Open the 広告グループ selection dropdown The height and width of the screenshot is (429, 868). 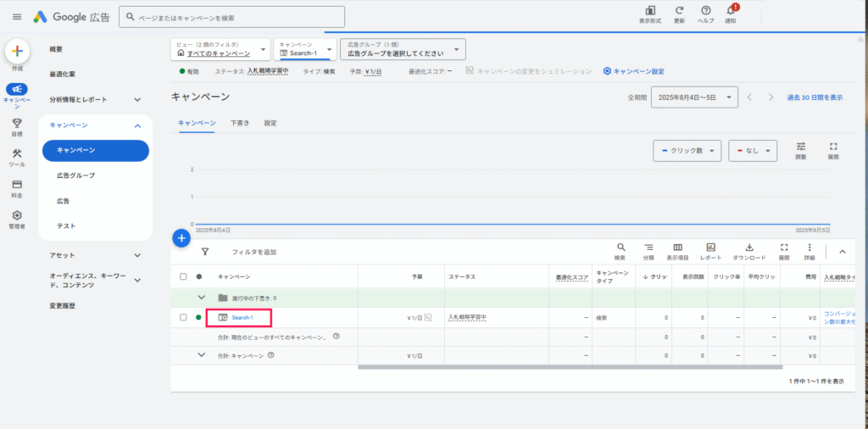point(403,49)
